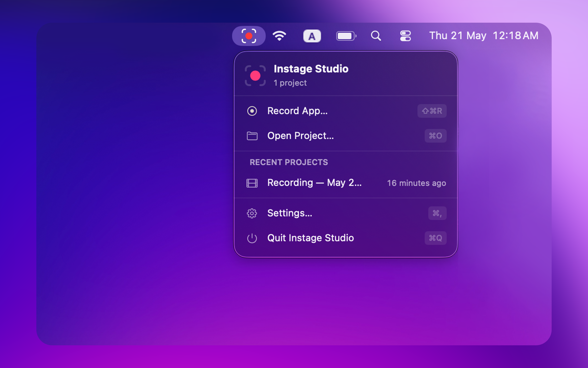Select Quit Instage Studio
Viewport: 588px width, 368px height.
[x=346, y=238]
